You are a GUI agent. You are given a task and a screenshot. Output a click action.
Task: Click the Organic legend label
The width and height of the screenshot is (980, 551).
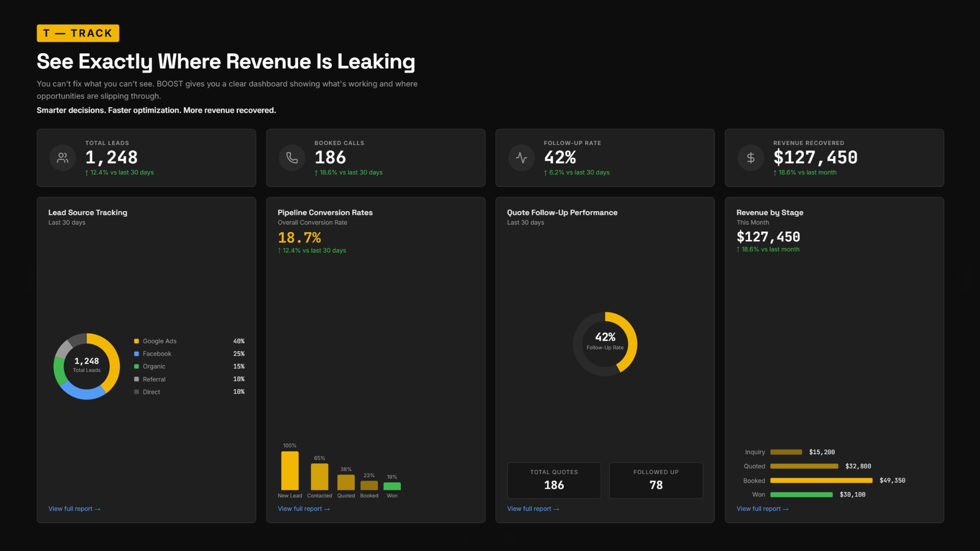tap(154, 366)
